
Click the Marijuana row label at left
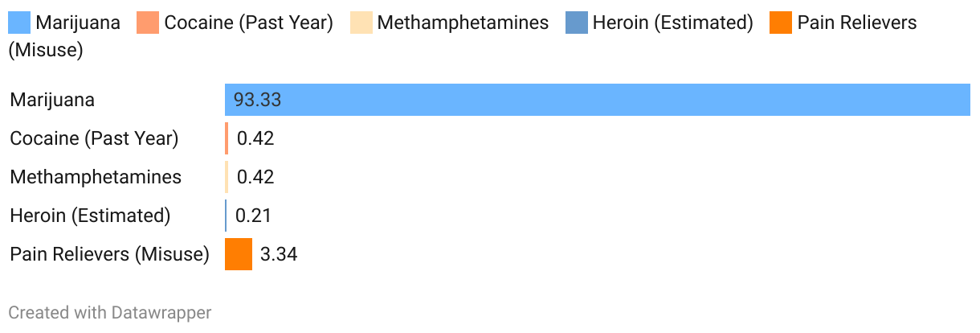pyautogui.click(x=52, y=100)
